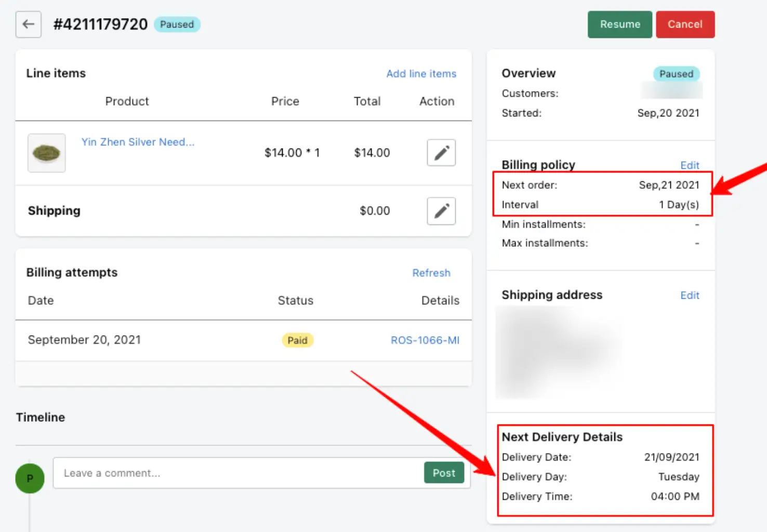Open order ROS-1066-MI details
Image resolution: width=767 pixels, height=532 pixels.
pyautogui.click(x=425, y=340)
